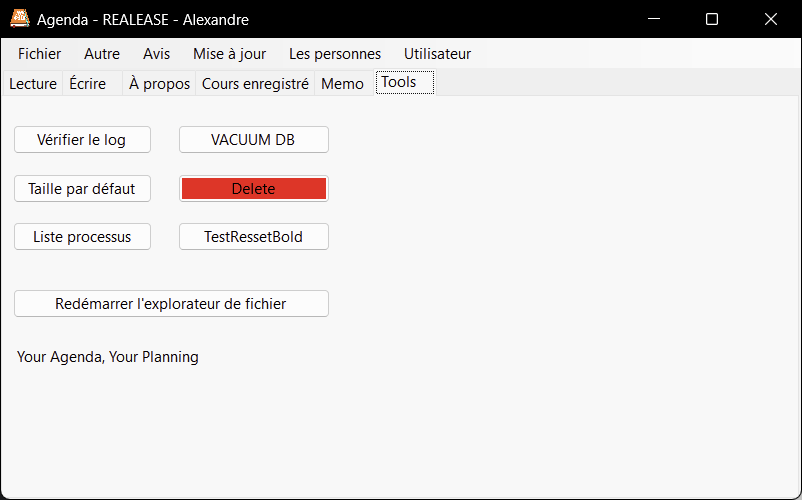Switch to the Lecture tab
The image size is (802, 500).
(x=33, y=84)
